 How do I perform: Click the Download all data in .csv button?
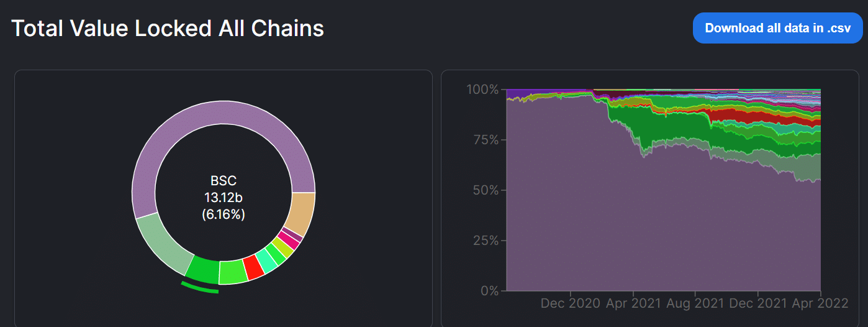pyautogui.click(x=778, y=28)
